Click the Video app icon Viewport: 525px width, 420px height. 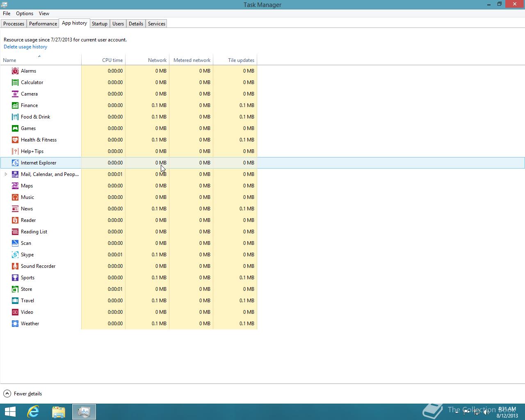tap(15, 312)
